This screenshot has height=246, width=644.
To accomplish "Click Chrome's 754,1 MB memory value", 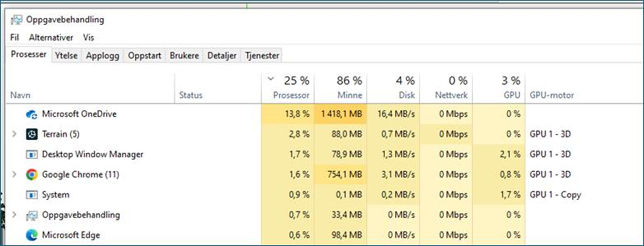I will [345, 174].
